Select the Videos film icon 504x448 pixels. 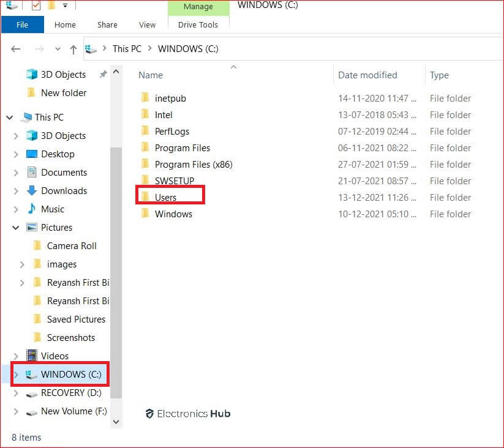click(31, 356)
